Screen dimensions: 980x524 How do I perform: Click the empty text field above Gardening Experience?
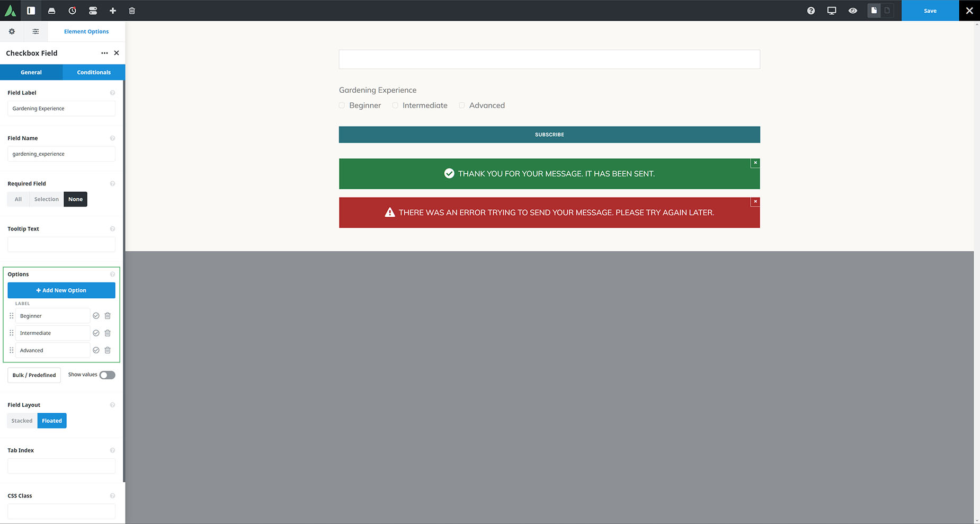tap(549, 59)
